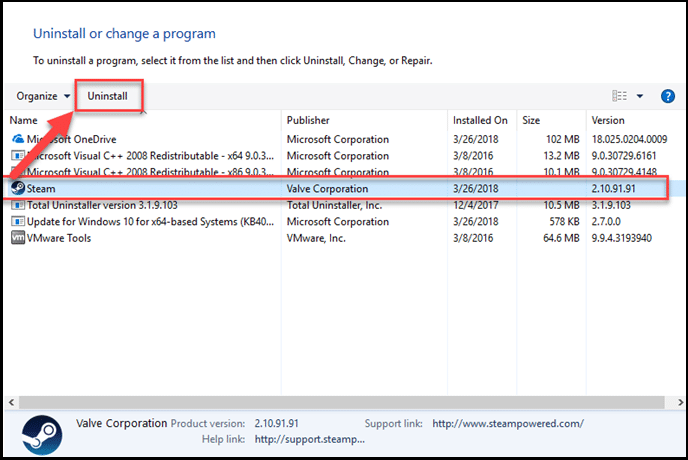The height and width of the screenshot is (460, 688).
Task: Click version 18.025.0204.0009 cell
Action: pyautogui.click(x=629, y=139)
